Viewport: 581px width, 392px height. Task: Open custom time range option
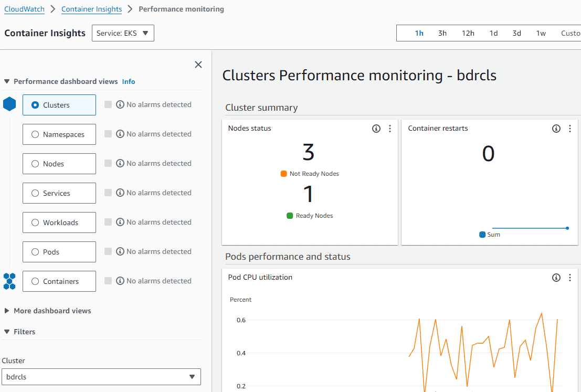point(571,33)
